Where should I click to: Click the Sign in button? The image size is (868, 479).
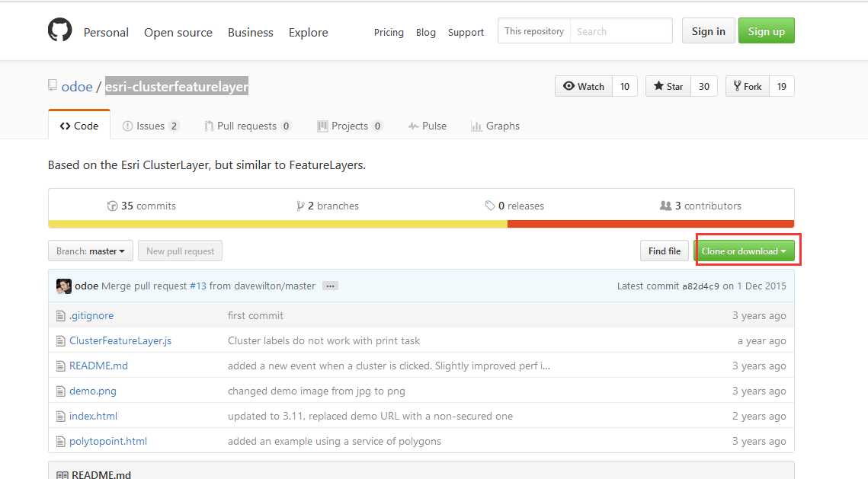pyautogui.click(x=708, y=31)
